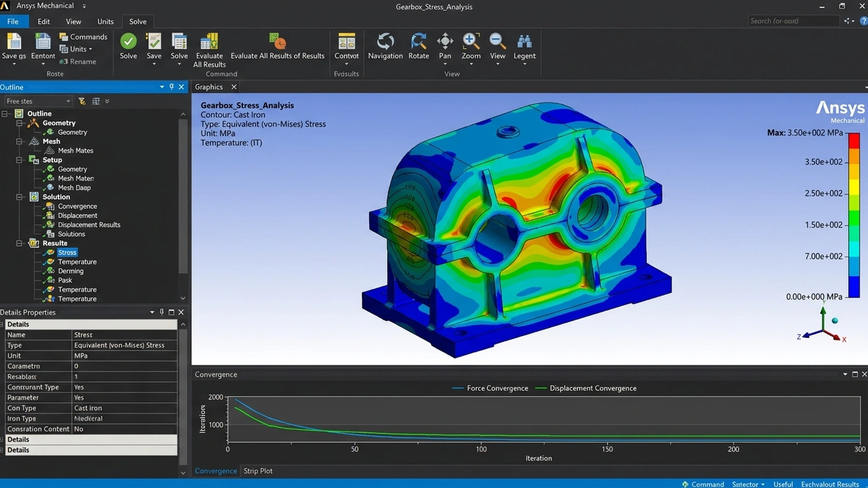Collapse the Setup group in the tree

point(19,160)
